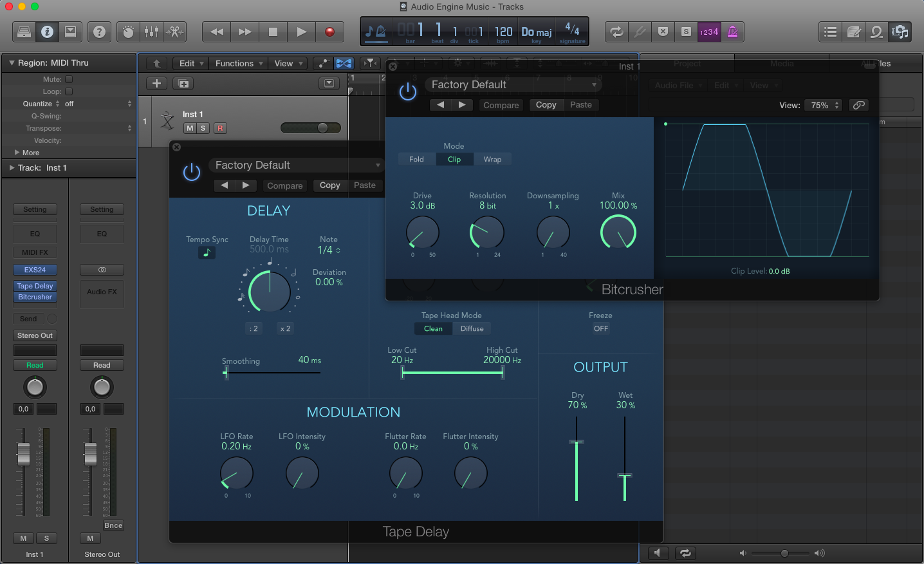
Task: Open the Loop Browser icon
Action: click(876, 32)
